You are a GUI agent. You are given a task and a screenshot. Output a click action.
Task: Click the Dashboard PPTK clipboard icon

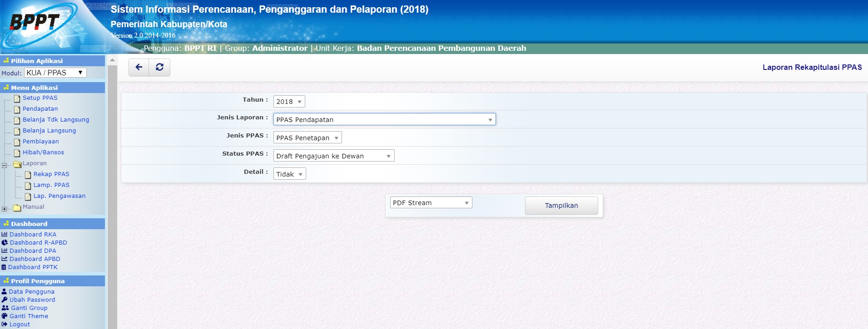tap(4, 267)
